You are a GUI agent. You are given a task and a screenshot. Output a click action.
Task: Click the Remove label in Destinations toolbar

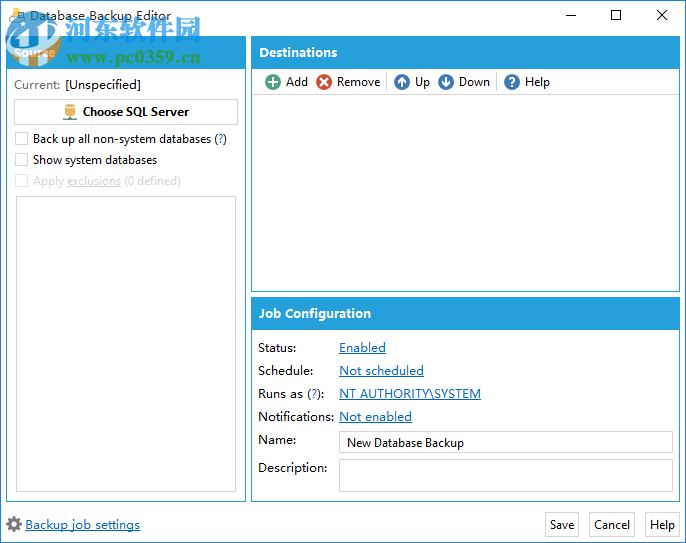358,82
